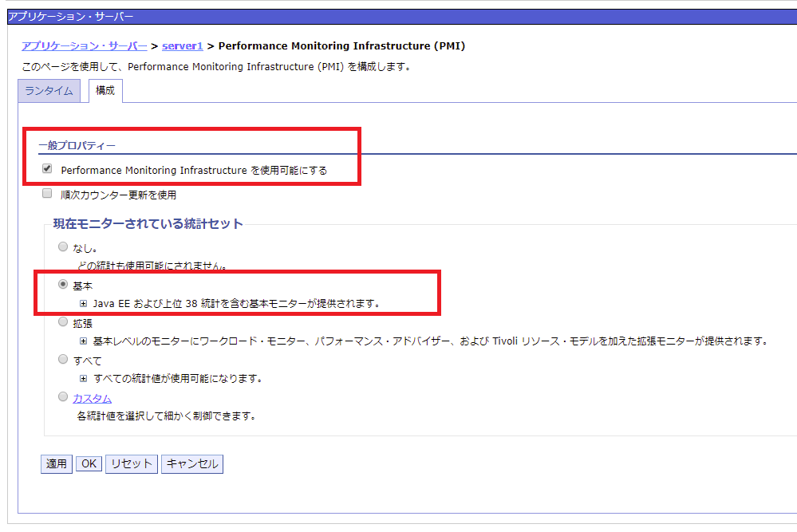Viewport: 797px width, 532px height.
Task: Click the どの統計も使用可能にされません description
Action: (152, 266)
